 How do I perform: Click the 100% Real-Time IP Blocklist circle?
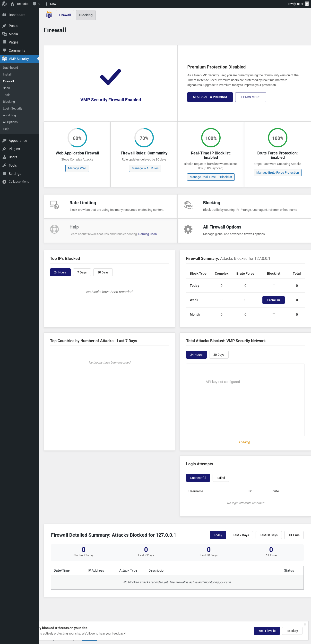click(211, 138)
